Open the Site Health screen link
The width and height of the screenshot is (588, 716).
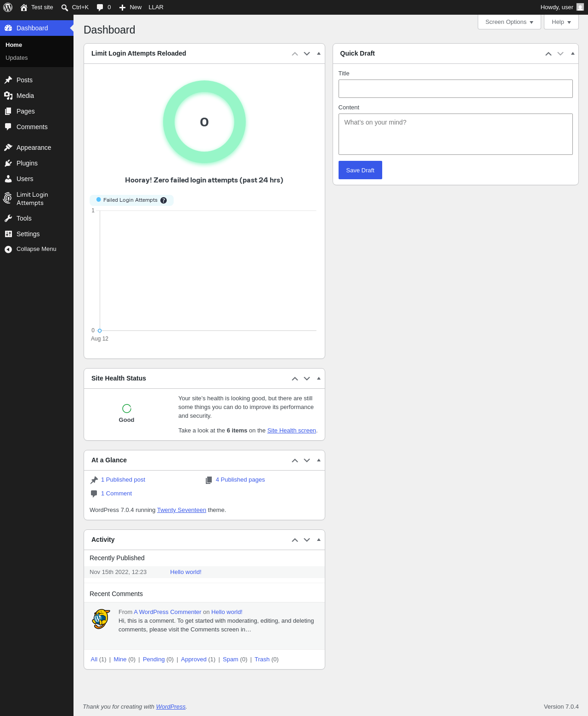point(292,431)
